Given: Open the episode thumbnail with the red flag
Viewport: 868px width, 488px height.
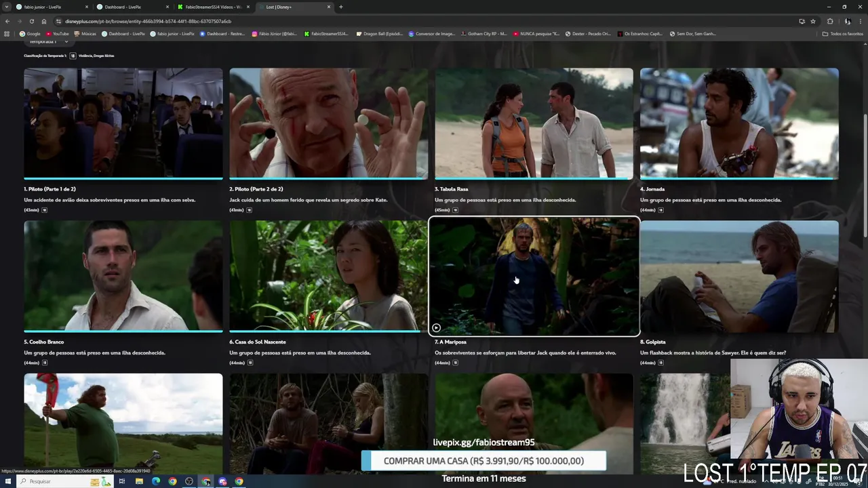Looking at the screenshot, I should [x=123, y=424].
